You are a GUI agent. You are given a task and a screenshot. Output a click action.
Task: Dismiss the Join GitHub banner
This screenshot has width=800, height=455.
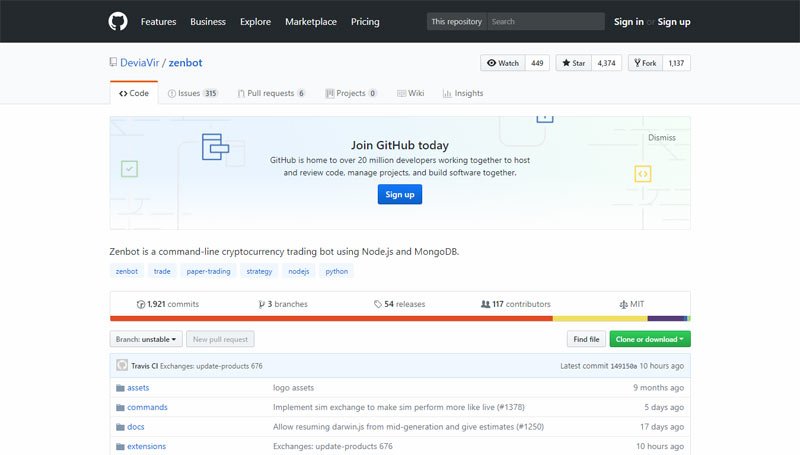click(662, 138)
